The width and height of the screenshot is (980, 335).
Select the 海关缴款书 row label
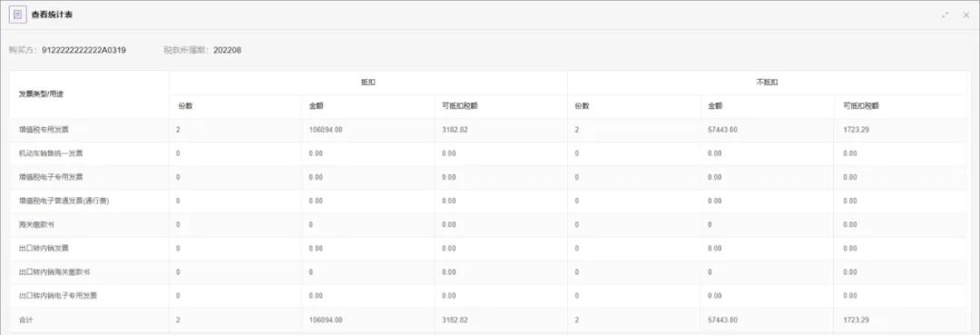pos(36,224)
